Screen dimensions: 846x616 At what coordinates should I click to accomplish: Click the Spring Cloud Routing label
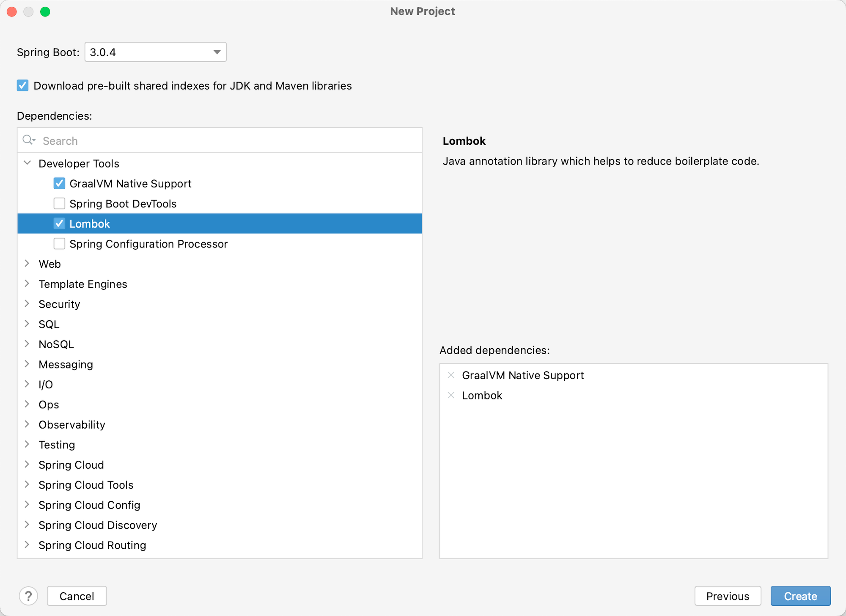(92, 545)
